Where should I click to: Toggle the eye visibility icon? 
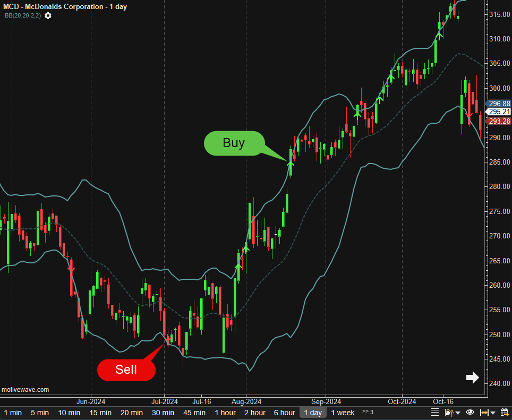pyautogui.click(x=470, y=413)
